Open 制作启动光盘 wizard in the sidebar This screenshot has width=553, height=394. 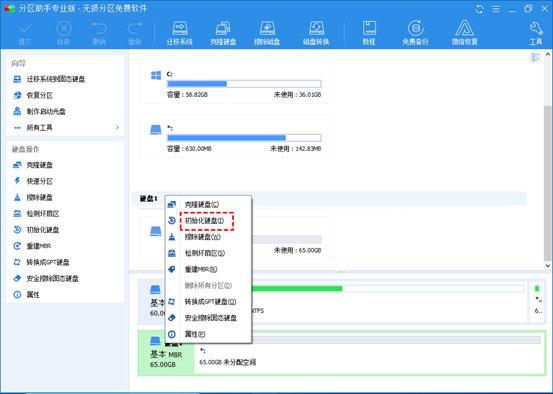[46, 111]
